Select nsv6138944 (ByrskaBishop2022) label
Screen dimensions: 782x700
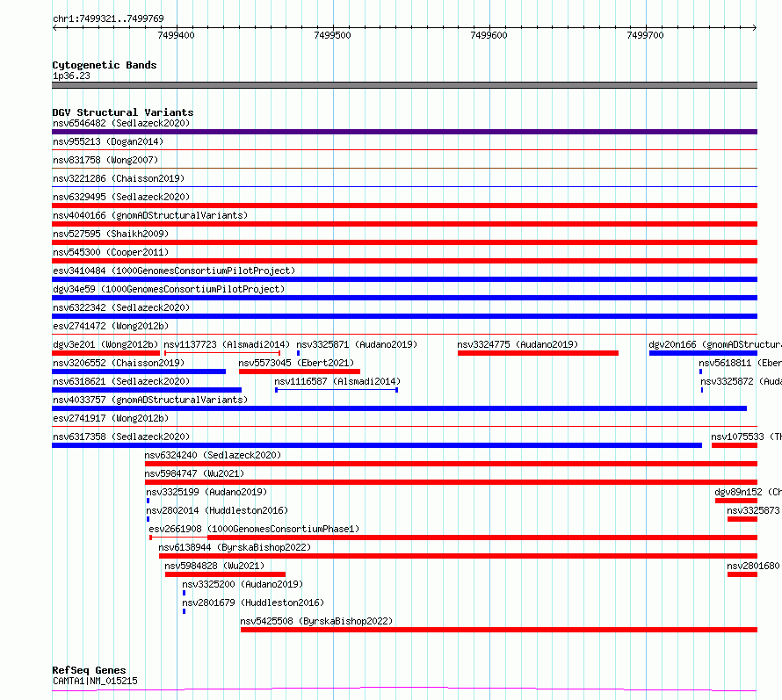point(235,547)
